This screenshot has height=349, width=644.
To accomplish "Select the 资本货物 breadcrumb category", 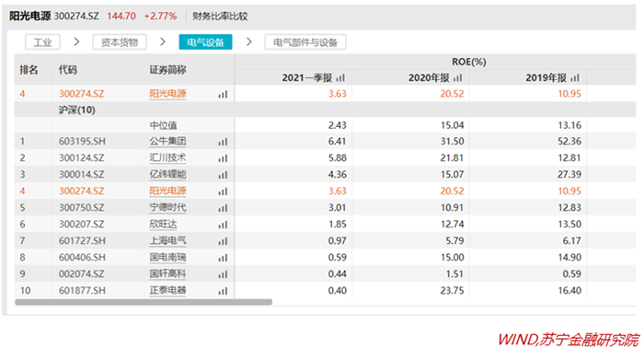I will (x=120, y=42).
